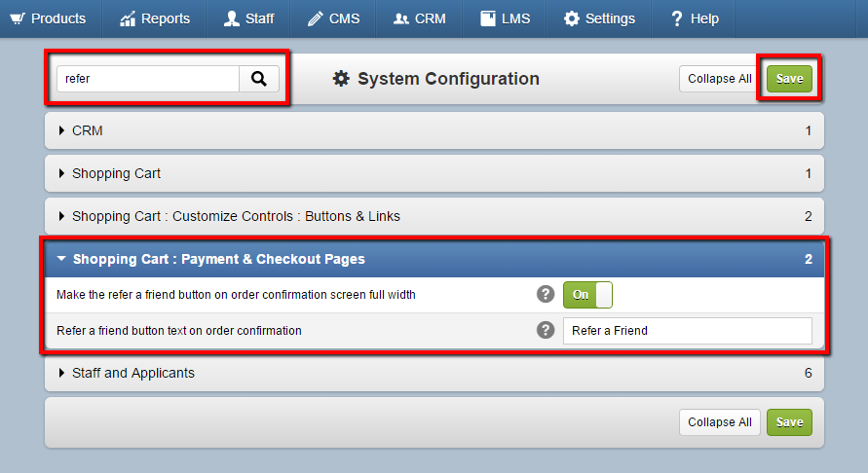This screenshot has height=473, width=868.
Task: Click the Refer a friend button text label
Action: pos(179,330)
